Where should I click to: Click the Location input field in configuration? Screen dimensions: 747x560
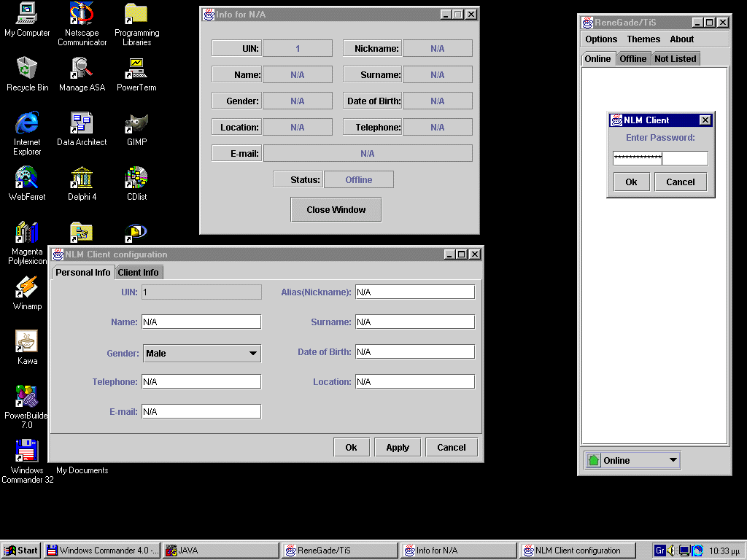click(415, 381)
